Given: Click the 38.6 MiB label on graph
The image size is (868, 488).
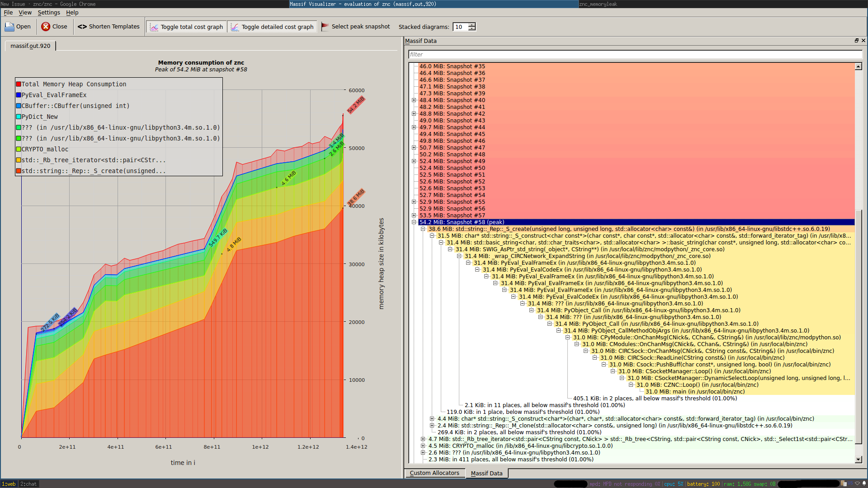Looking at the screenshot, I should 356,197.
